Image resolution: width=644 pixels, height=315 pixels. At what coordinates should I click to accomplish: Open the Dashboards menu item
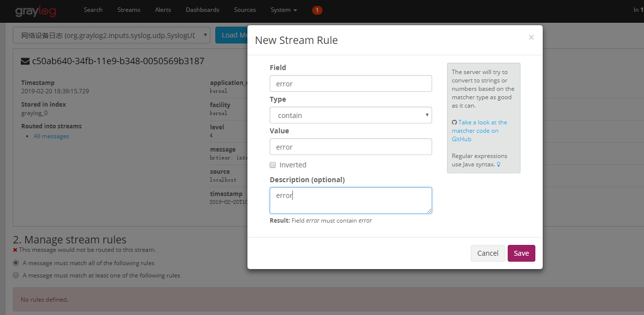click(202, 10)
